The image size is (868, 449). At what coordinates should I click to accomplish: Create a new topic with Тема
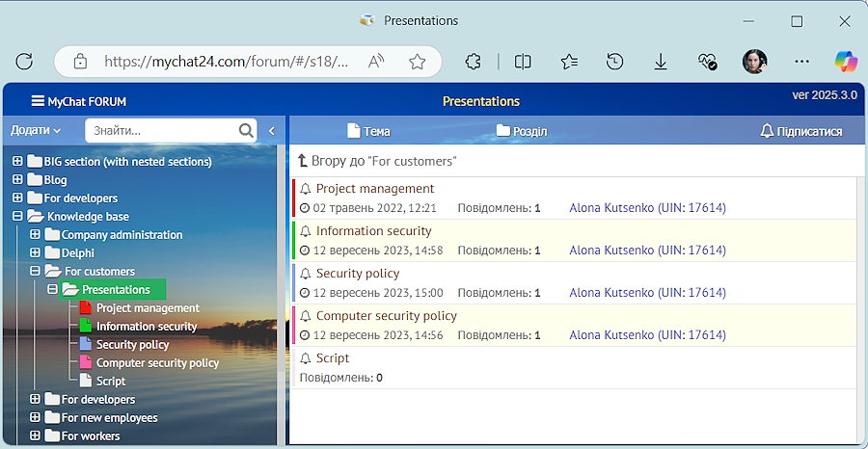[368, 131]
